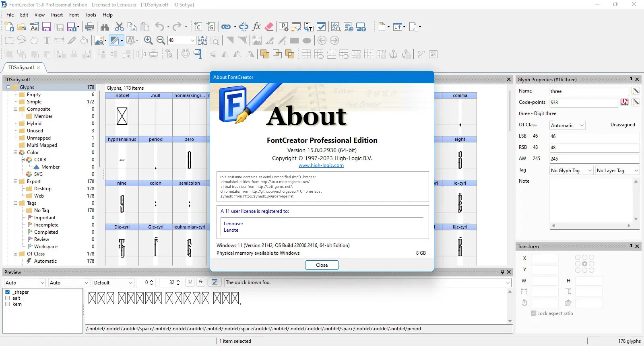The width and height of the screenshot is (644, 346).
Task: Click the paint bucket fill icon
Action: click(84, 40)
